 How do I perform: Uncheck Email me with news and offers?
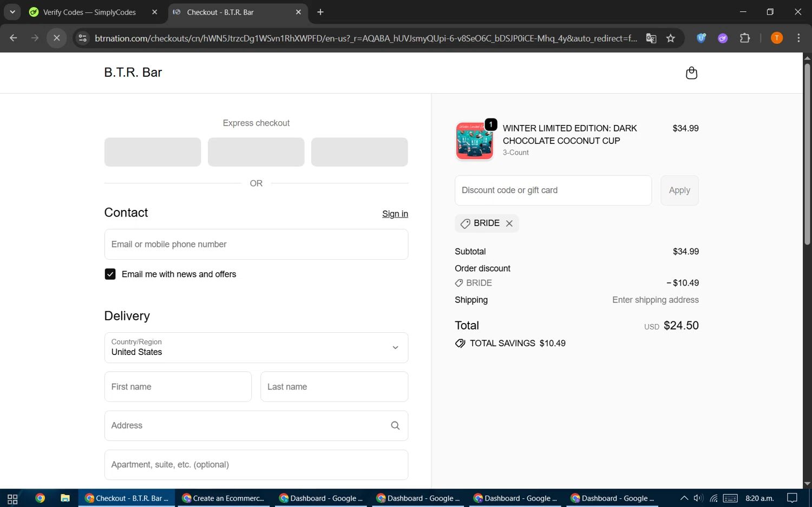pos(110,274)
